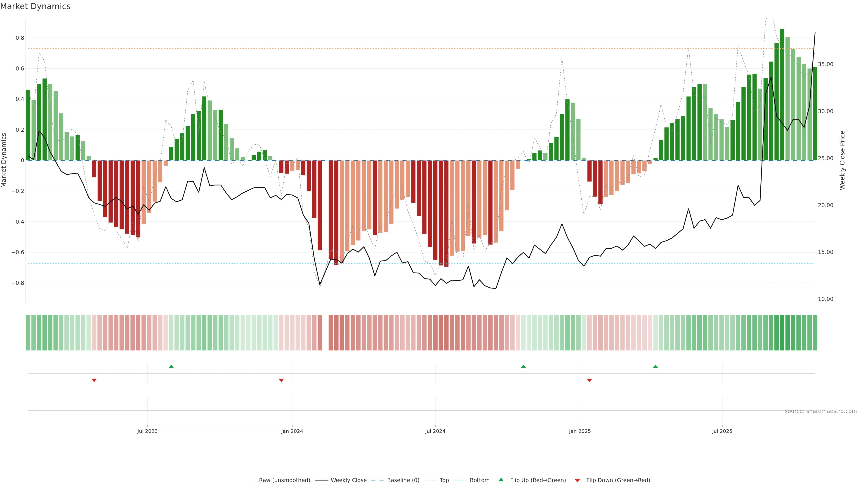Viewport: 868px width, 488px height.
Task: Click the Jan 2025 axis label
Action: [580, 431]
